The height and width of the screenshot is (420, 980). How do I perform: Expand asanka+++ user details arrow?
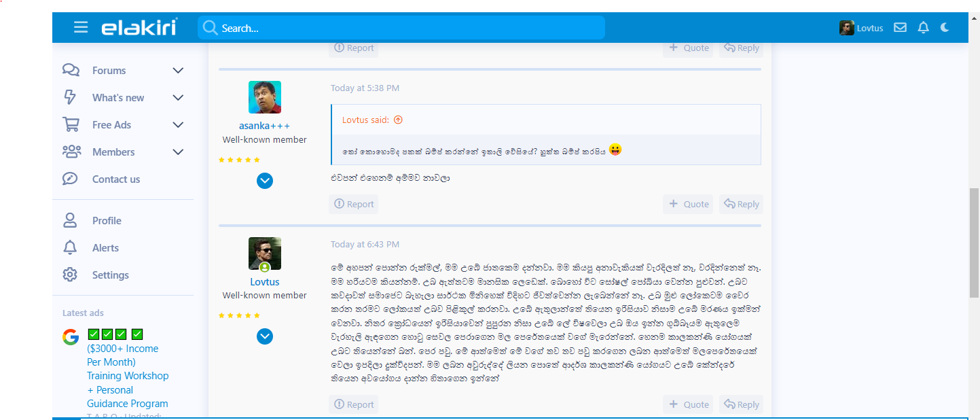[x=265, y=181]
